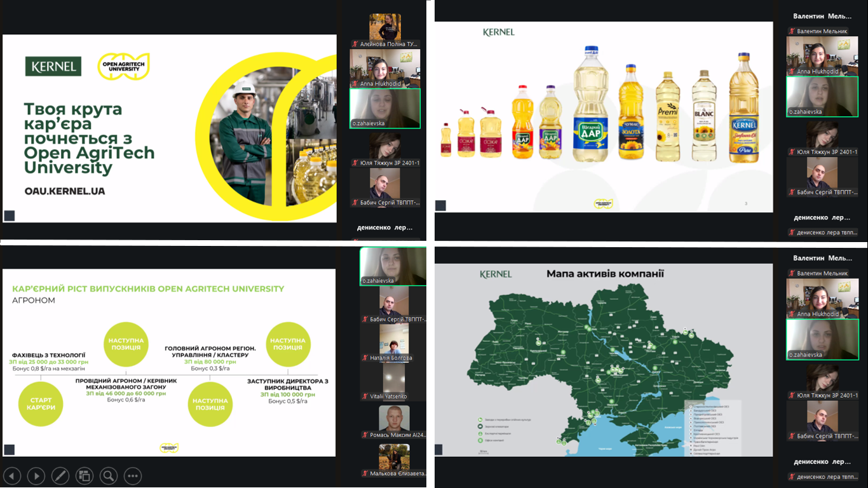Click muted mic icon beside Малькова Єлизавета
Screen dimensions: 868x488
pyautogui.click(x=365, y=473)
